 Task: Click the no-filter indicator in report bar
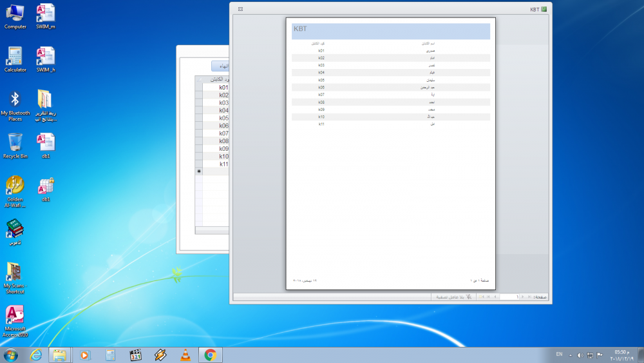click(453, 297)
